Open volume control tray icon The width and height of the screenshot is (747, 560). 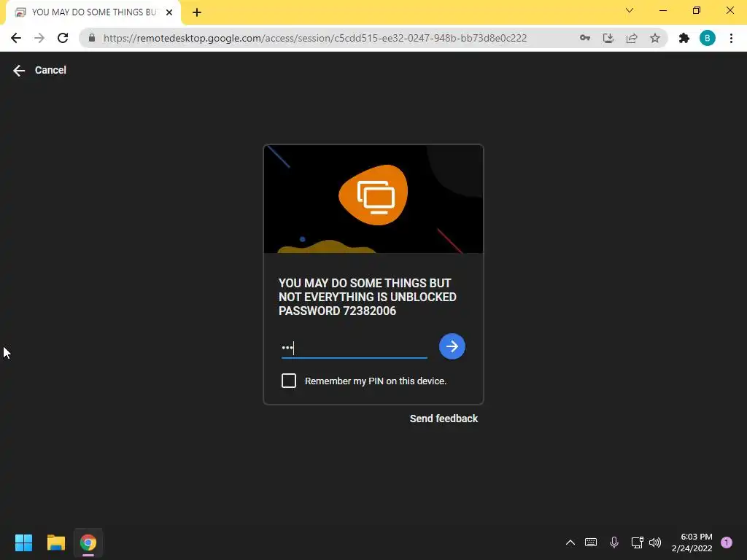click(x=656, y=542)
